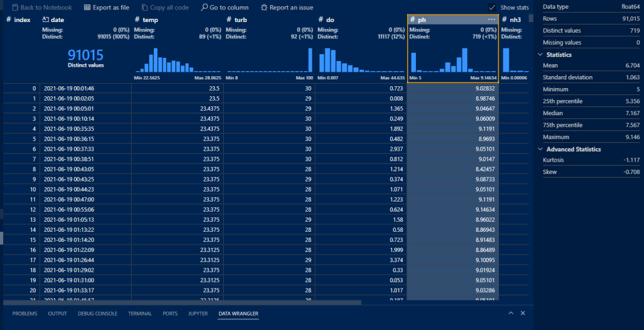The height and width of the screenshot is (330, 644).
Task: Open the Jupyter panel tab
Action: pos(198,313)
